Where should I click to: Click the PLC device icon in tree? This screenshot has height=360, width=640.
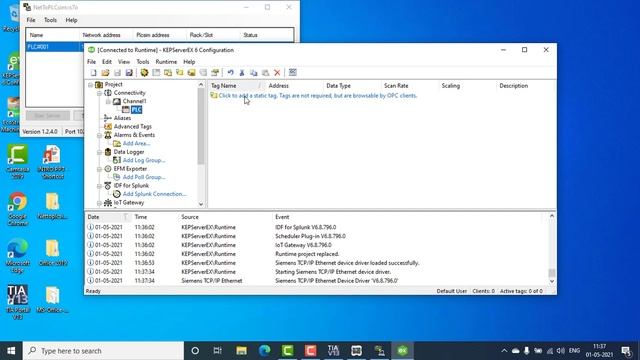(x=126, y=109)
